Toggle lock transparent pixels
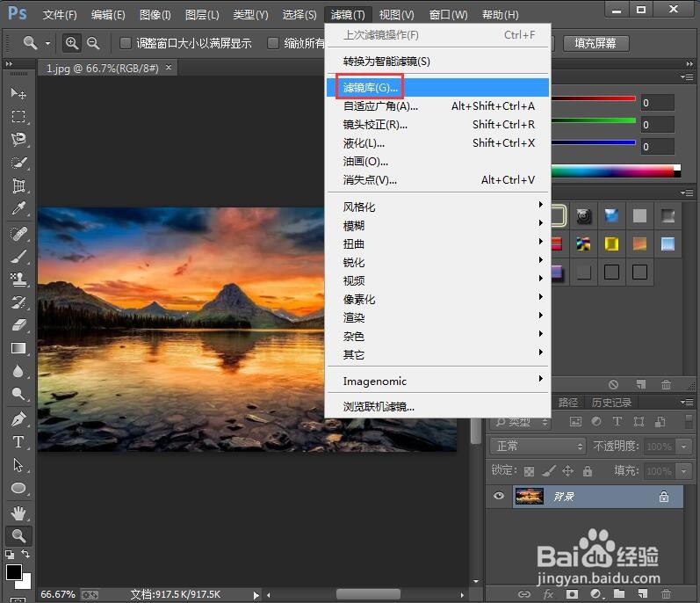700x603 pixels. (529, 471)
